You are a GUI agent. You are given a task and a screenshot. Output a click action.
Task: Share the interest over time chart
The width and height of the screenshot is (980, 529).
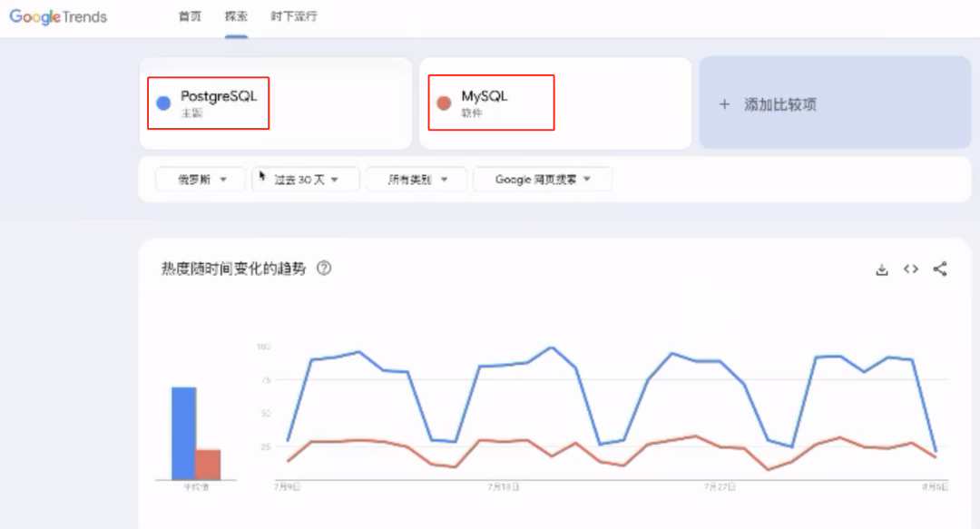(x=940, y=269)
